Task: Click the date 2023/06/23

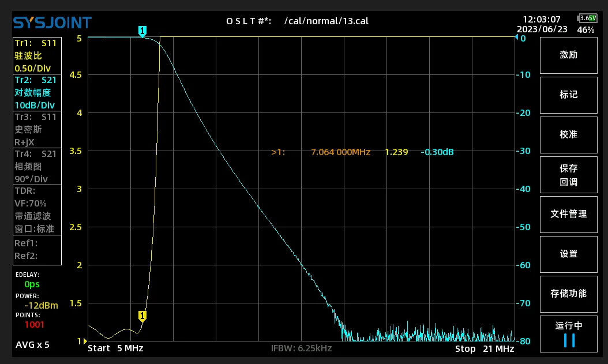Action: point(542,29)
